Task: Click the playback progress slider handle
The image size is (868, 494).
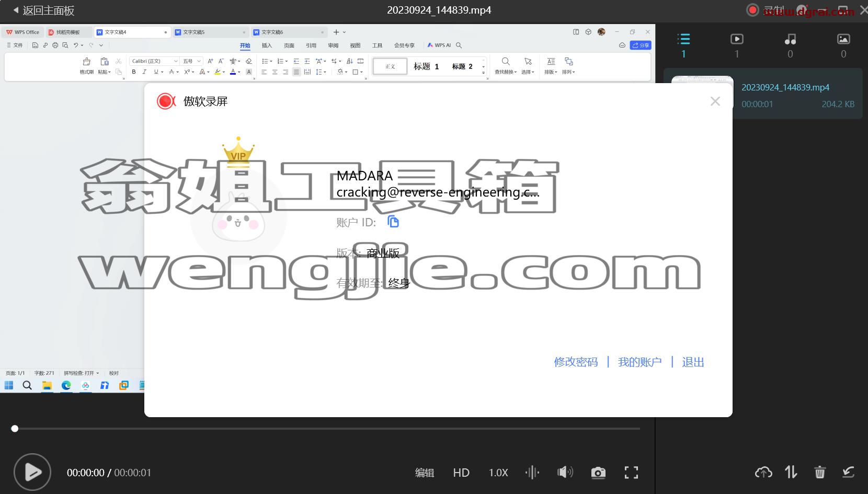Action: 15,429
